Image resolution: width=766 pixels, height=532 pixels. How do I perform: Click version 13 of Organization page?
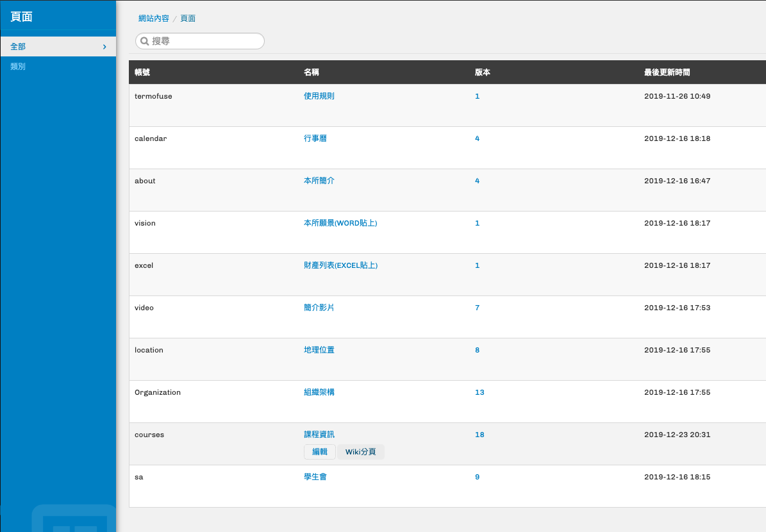click(479, 392)
